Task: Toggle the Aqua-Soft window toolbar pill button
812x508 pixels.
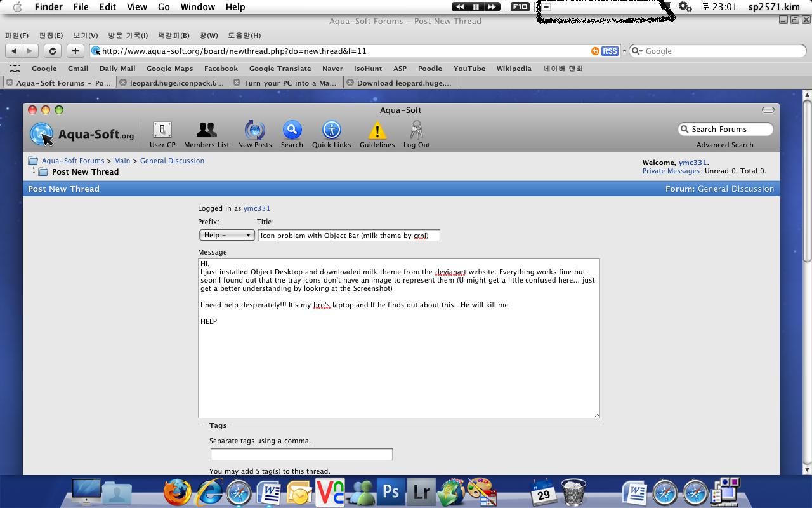Action: [x=768, y=110]
